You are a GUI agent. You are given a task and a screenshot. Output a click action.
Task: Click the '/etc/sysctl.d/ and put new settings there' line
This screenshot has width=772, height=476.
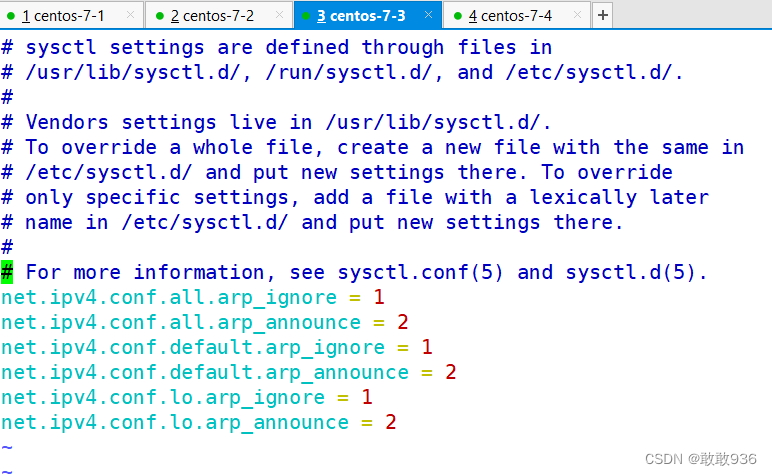pos(337,172)
